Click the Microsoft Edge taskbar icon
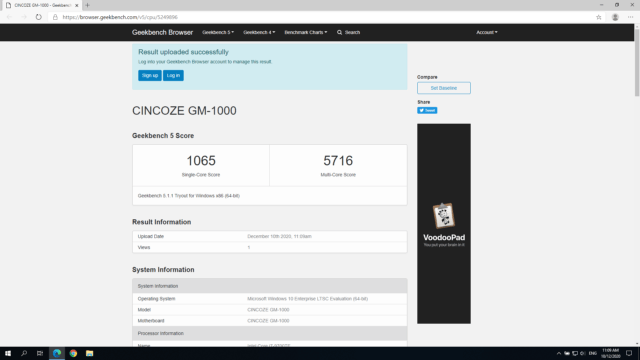Viewport: 640px width, 360px height. tap(57, 353)
